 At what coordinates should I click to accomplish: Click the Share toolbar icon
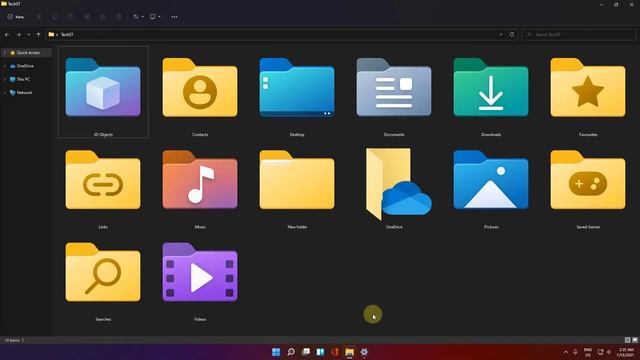click(102, 17)
